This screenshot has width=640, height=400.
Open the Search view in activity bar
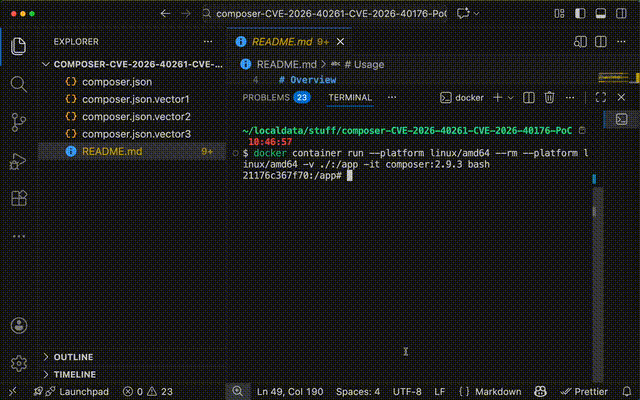18,84
